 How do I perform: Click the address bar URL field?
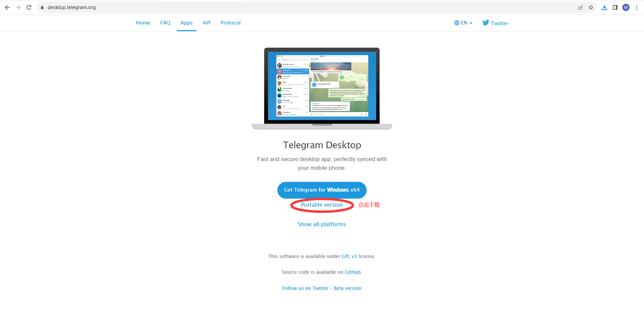pyautogui.click(x=302, y=7)
